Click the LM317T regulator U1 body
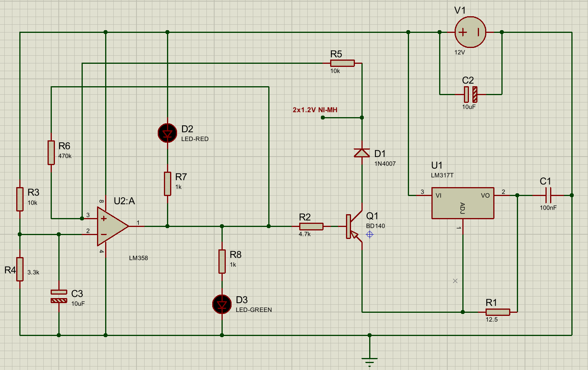 462,203
